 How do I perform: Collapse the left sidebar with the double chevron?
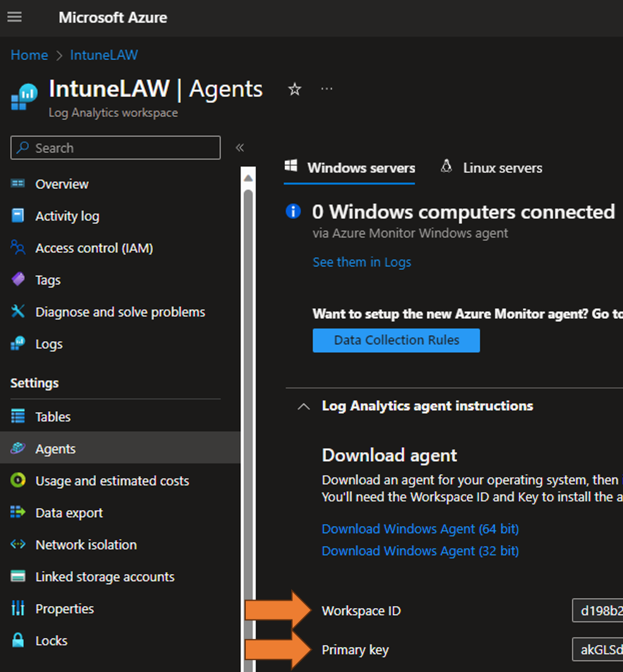click(240, 147)
